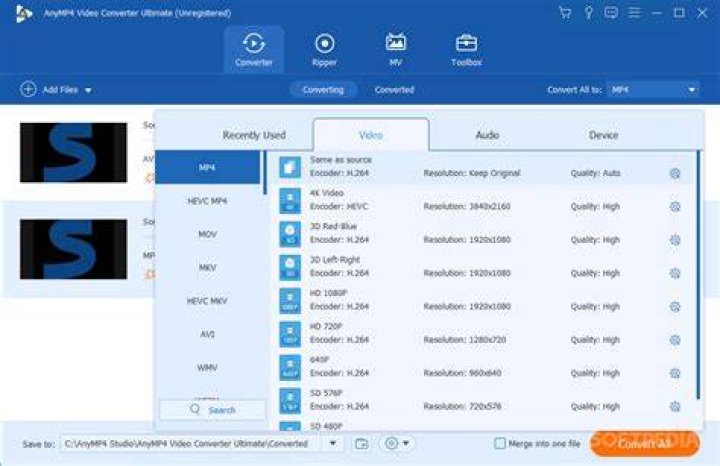This screenshot has width=720, height=466.
Task: Select HEVC MKV format
Action: pyautogui.click(x=207, y=301)
